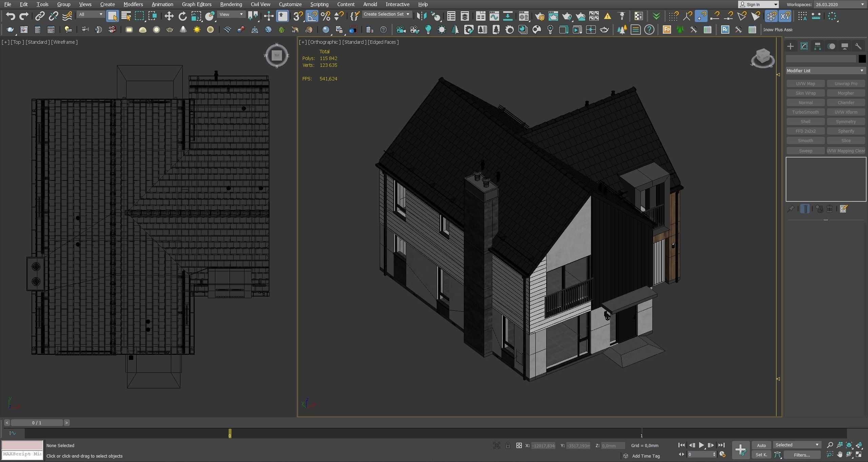
Task: Click the Filters... button
Action: click(x=802, y=455)
